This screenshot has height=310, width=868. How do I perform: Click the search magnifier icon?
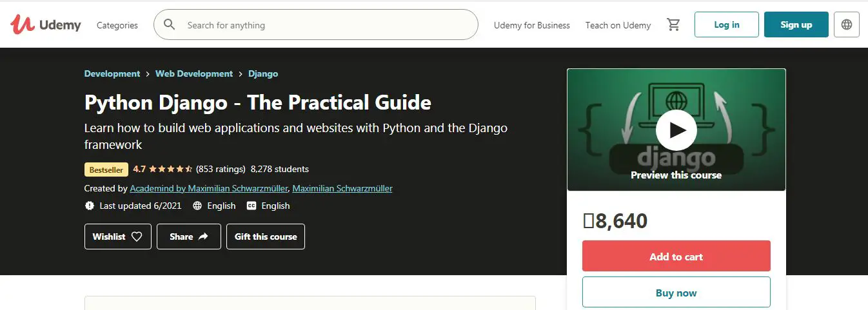click(x=170, y=25)
